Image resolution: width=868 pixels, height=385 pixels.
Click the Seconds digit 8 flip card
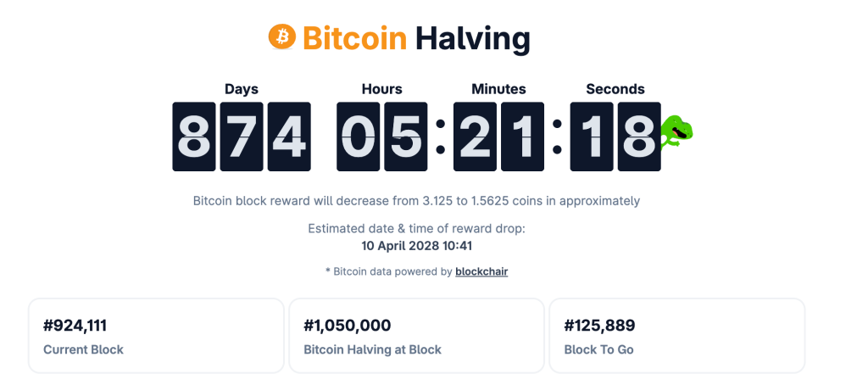pyautogui.click(x=638, y=137)
